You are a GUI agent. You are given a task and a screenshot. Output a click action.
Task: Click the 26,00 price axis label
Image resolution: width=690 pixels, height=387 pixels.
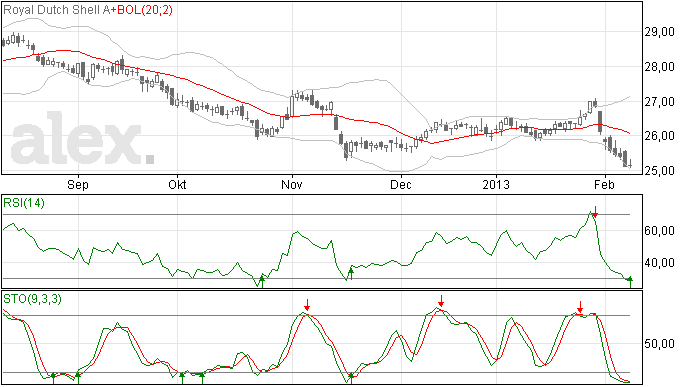659,136
